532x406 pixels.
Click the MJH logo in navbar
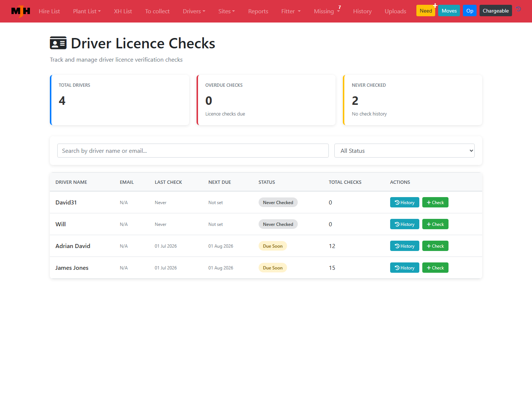click(21, 11)
